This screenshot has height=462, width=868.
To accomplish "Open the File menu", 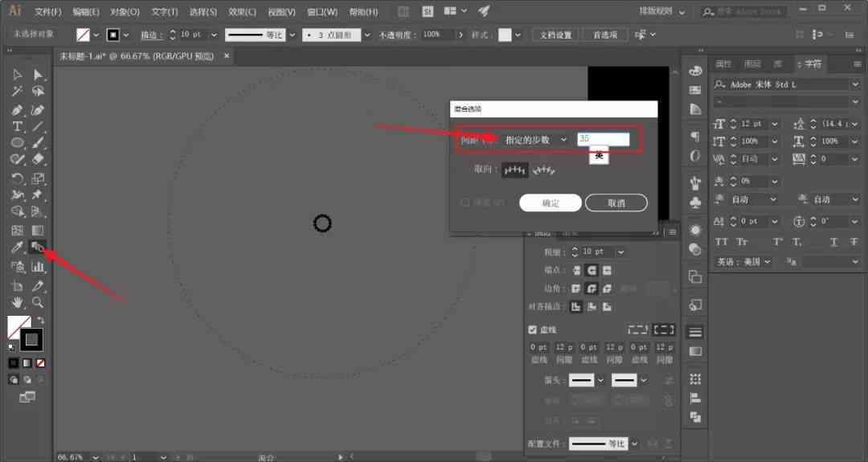I will 48,11.
